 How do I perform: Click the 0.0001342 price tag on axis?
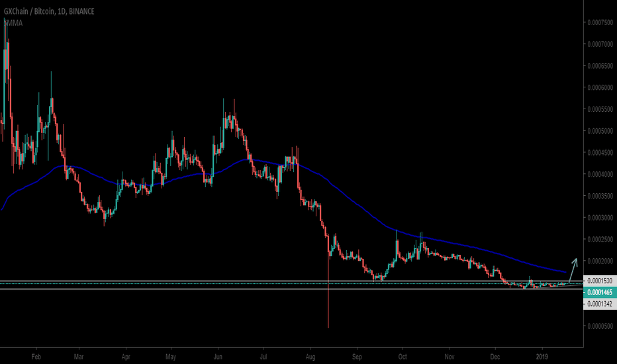[x=600, y=304]
